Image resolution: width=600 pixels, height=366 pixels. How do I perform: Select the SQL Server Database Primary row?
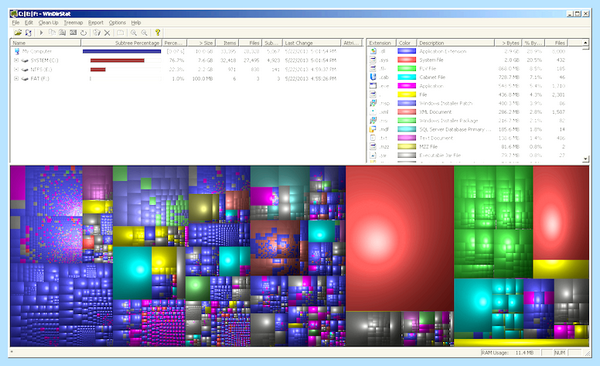(x=474, y=129)
